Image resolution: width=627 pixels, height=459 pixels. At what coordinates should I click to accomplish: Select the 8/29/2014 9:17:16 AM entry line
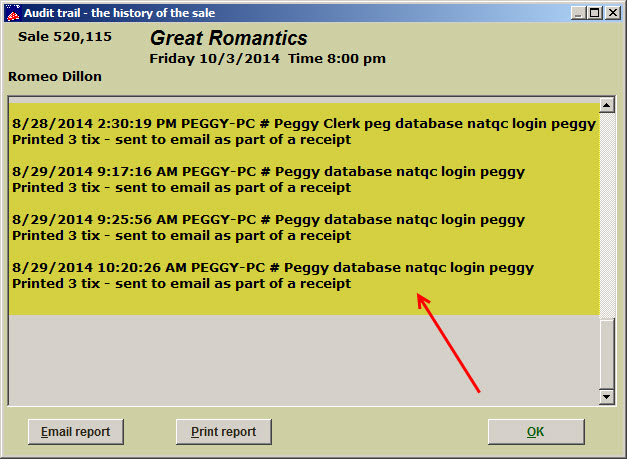tap(268, 172)
